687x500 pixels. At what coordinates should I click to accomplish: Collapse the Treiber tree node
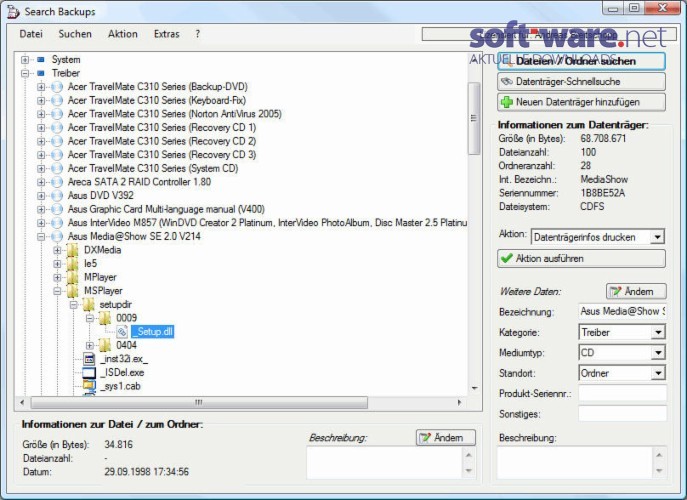pyautogui.click(x=25, y=73)
